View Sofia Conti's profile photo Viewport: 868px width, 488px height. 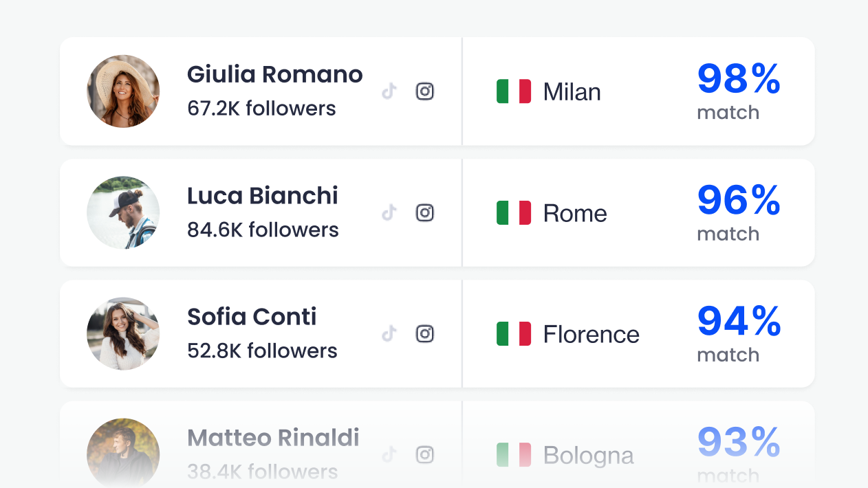tap(123, 333)
